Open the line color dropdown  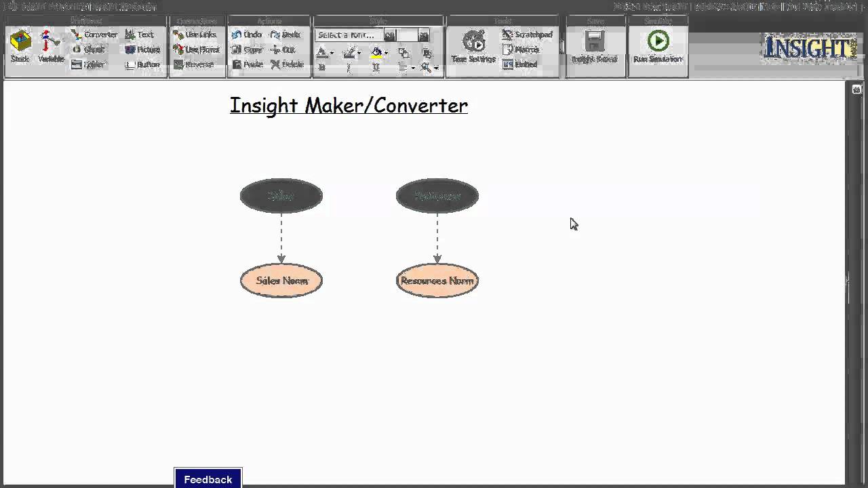[352, 53]
